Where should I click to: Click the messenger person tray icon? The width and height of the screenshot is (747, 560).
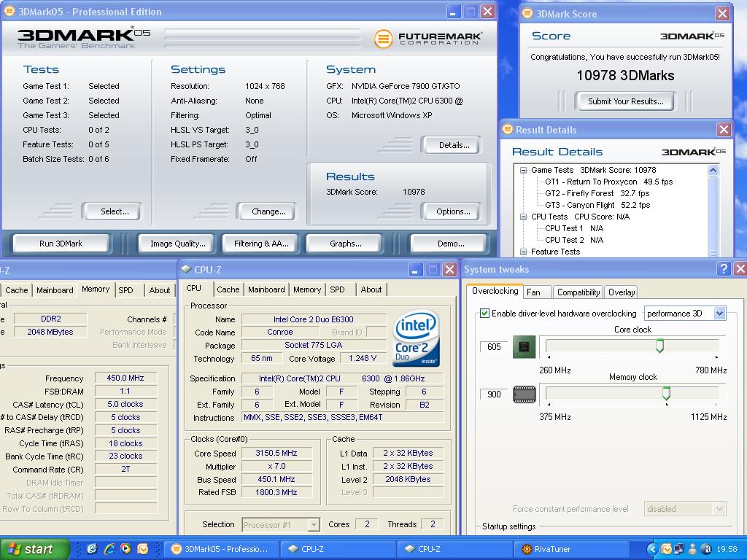click(693, 549)
